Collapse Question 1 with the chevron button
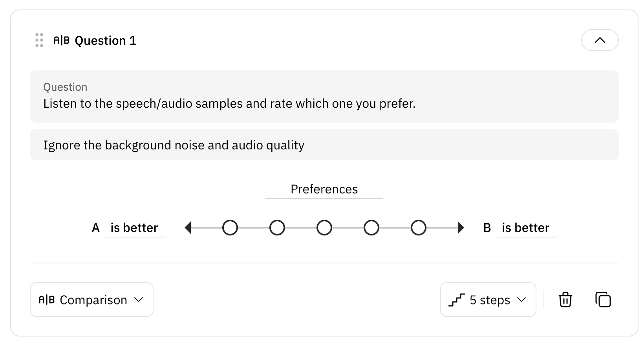Screen dimensions: 644x342 point(600,40)
